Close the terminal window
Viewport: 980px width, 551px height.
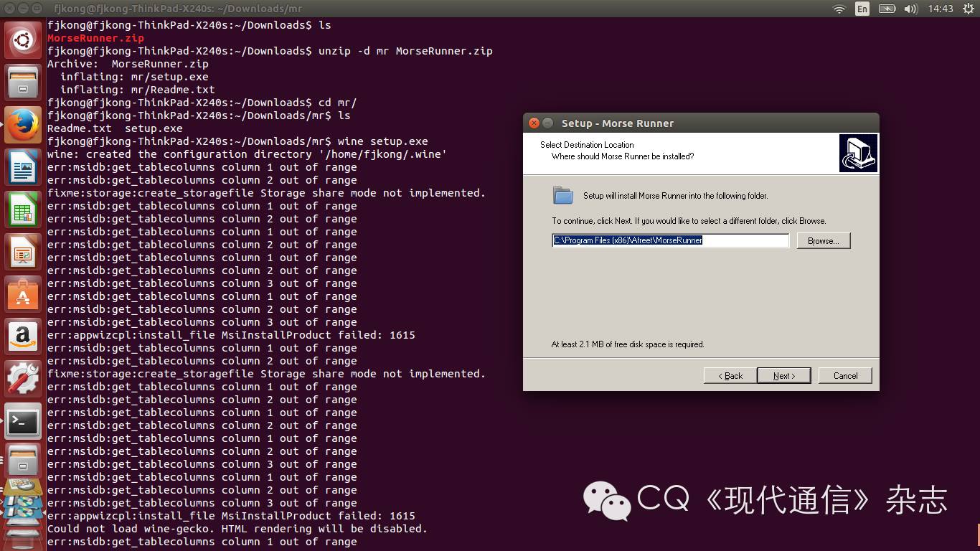(x=8, y=9)
